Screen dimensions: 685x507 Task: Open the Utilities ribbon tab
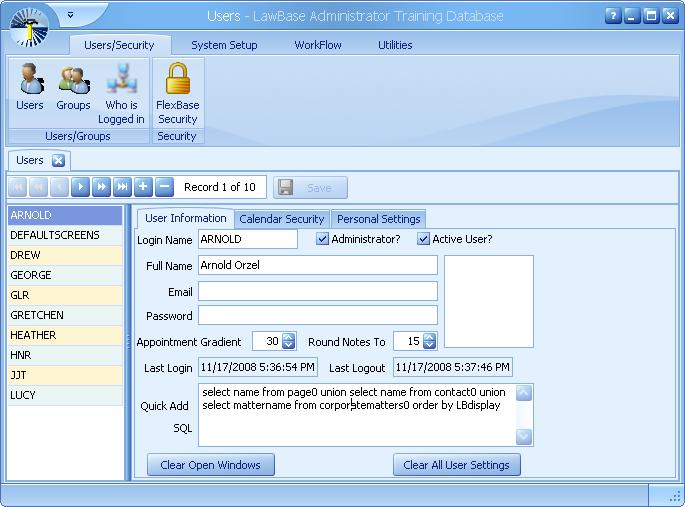[x=395, y=45]
